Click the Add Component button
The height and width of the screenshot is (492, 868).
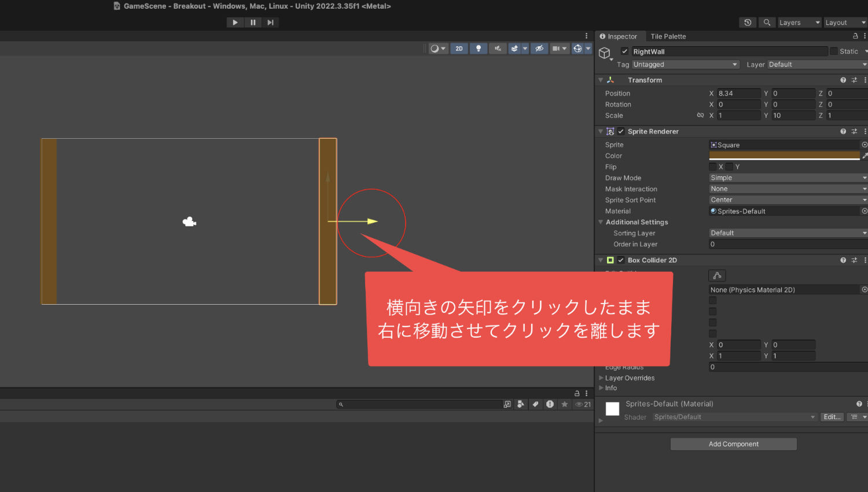click(x=734, y=444)
